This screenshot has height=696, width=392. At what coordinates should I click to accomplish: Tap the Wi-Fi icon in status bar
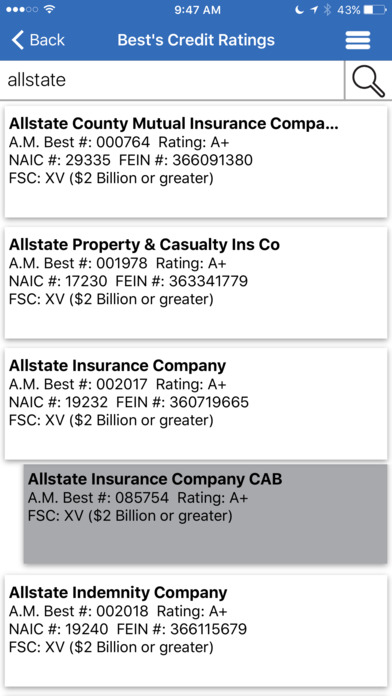[x=50, y=9]
